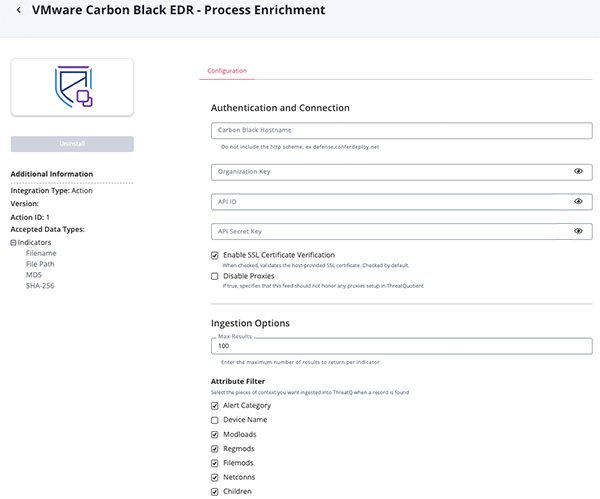The width and height of the screenshot is (600, 499).
Task: Select the API ID text field
Action: coord(390,202)
